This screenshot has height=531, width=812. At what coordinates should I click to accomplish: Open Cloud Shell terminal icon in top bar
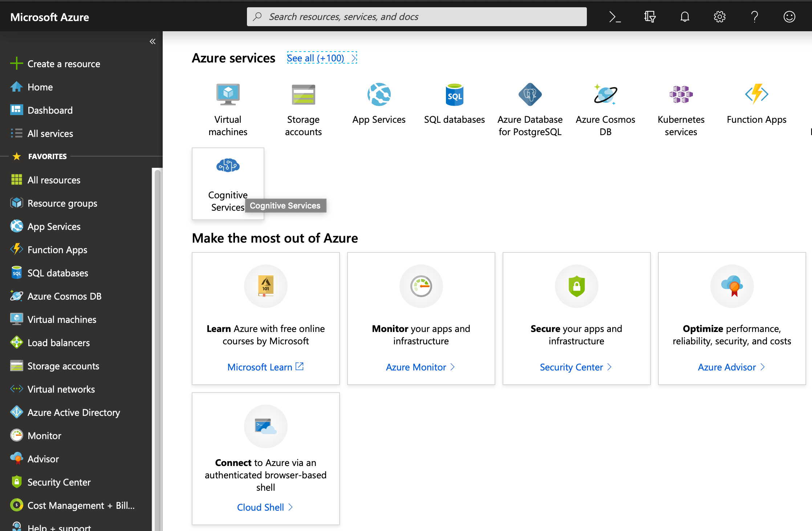(614, 16)
